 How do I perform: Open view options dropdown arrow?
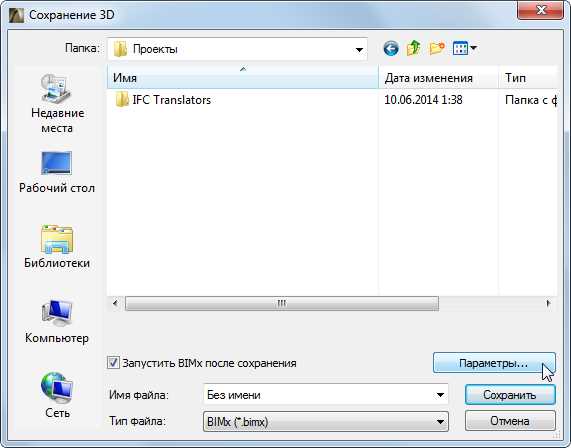click(x=473, y=48)
